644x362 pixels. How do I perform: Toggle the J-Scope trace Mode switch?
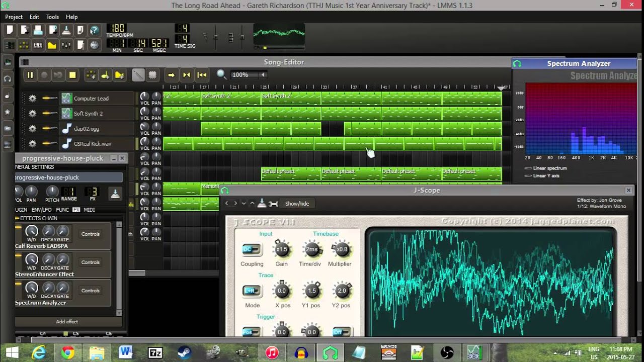tap(252, 291)
